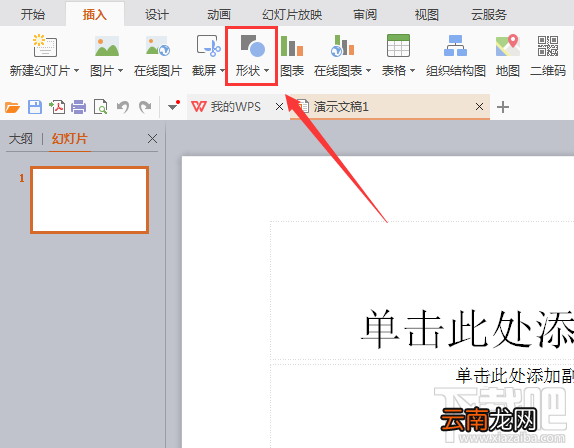Image resolution: width=574 pixels, height=448 pixels.
Task: Expand the 表格 dropdown arrow
Action: (x=412, y=70)
